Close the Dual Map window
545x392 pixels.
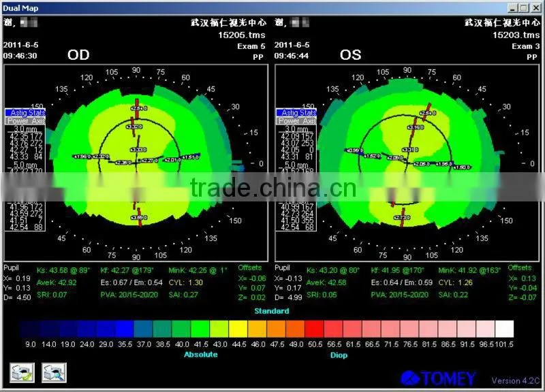coord(536,7)
